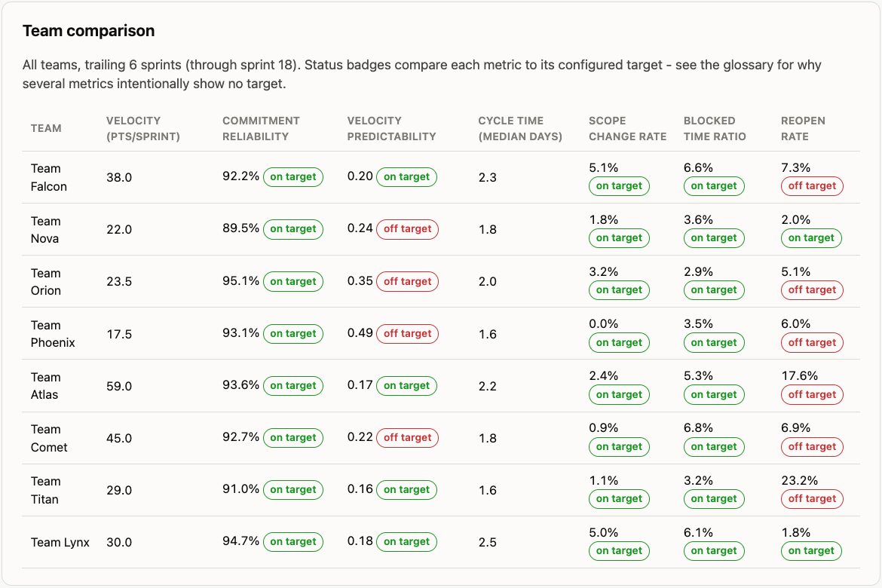Click the Team column header
The height and width of the screenshot is (588, 882).
(x=46, y=128)
